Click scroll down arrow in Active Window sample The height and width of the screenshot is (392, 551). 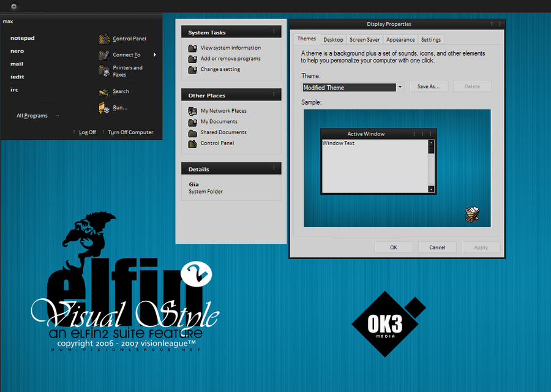coord(431,189)
